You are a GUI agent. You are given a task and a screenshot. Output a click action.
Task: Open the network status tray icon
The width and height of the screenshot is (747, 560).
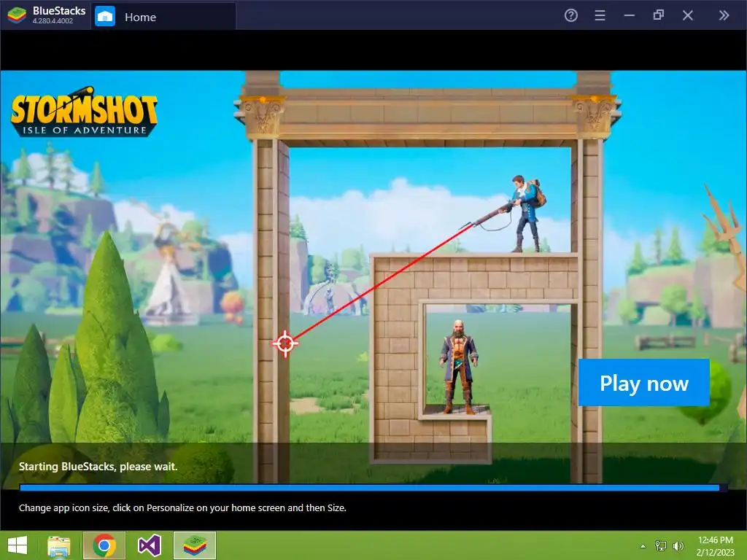pyautogui.click(x=660, y=545)
